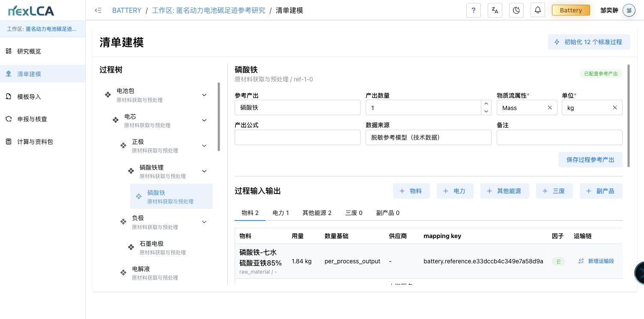Click 计算与资料包 calculator icon
Screen dimensions: 644x319
[9, 142]
